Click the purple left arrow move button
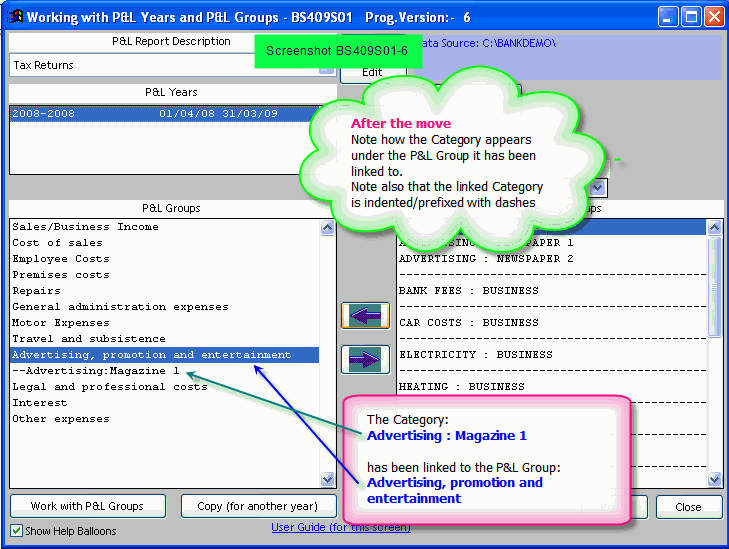 click(365, 316)
